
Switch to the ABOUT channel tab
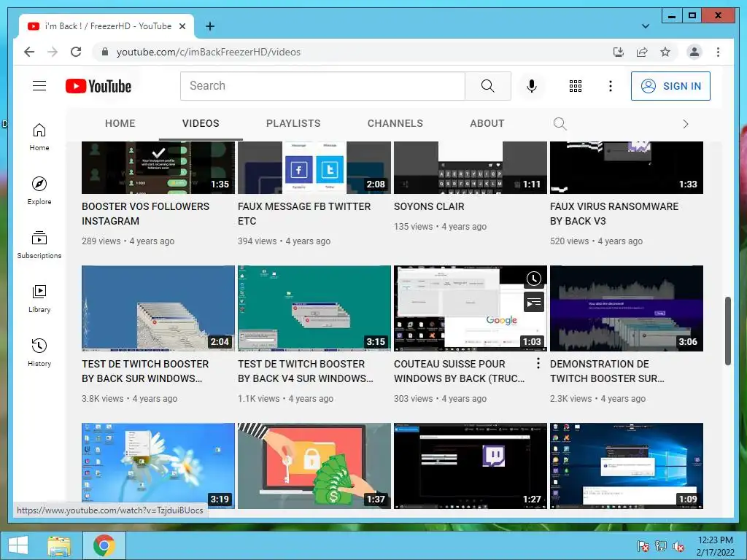(x=487, y=123)
